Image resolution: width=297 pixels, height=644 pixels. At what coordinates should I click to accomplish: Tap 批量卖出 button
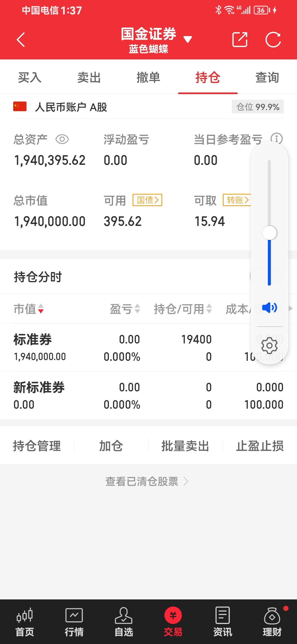(185, 446)
